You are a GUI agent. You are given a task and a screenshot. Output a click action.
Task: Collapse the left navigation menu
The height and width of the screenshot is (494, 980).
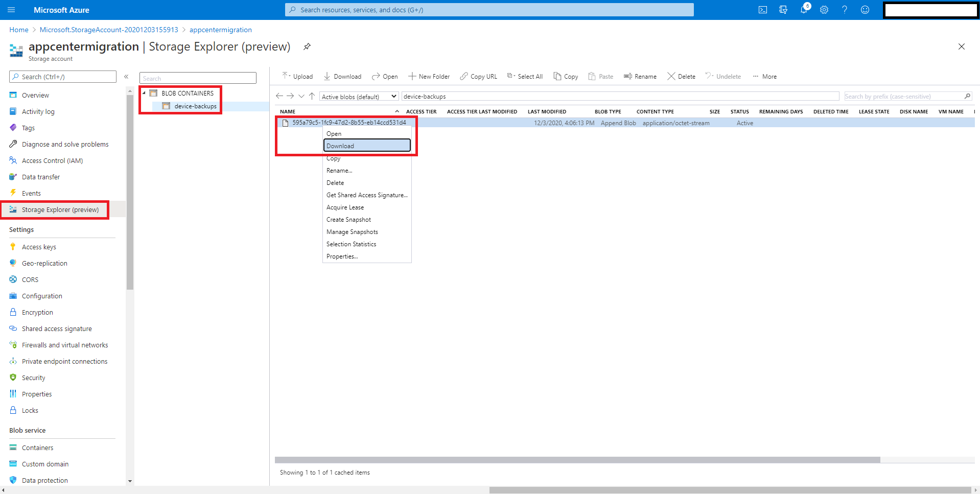(126, 77)
